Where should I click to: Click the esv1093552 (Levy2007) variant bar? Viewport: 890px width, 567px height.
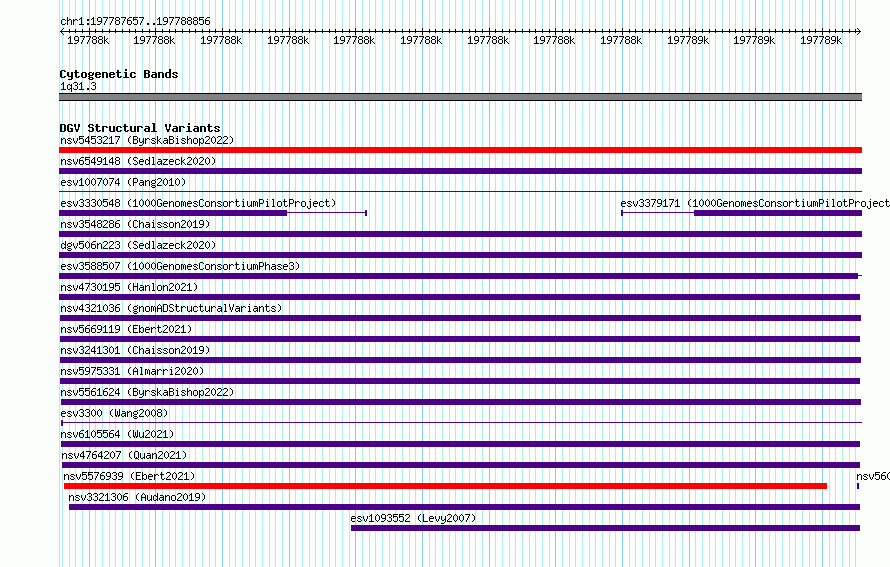pos(605,528)
